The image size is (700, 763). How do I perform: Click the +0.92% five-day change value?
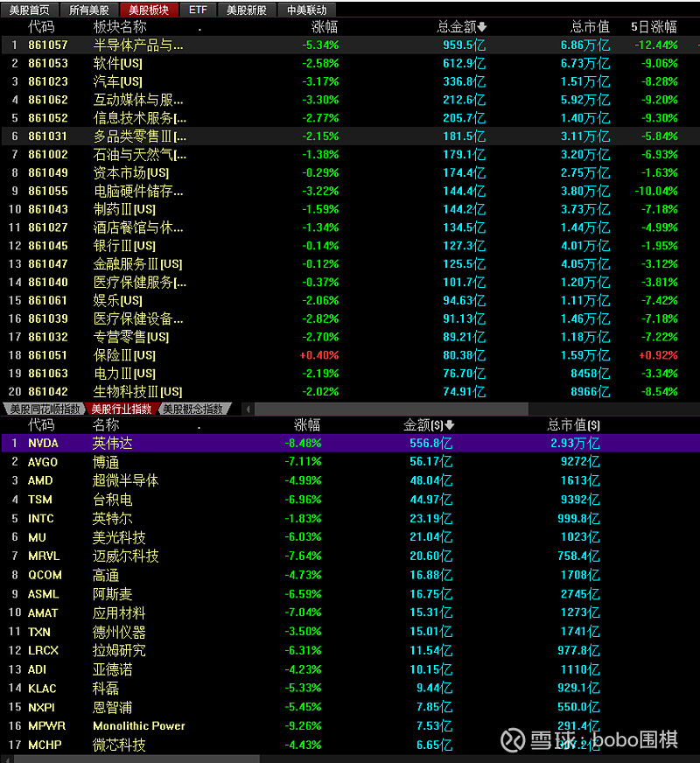click(x=659, y=355)
